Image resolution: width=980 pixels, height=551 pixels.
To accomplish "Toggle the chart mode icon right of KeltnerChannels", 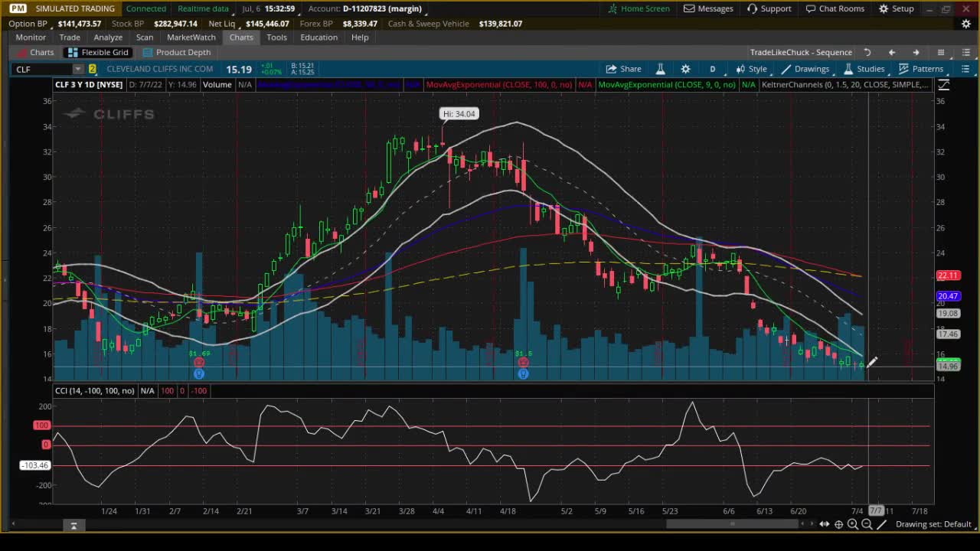I will pyautogui.click(x=943, y=85).
